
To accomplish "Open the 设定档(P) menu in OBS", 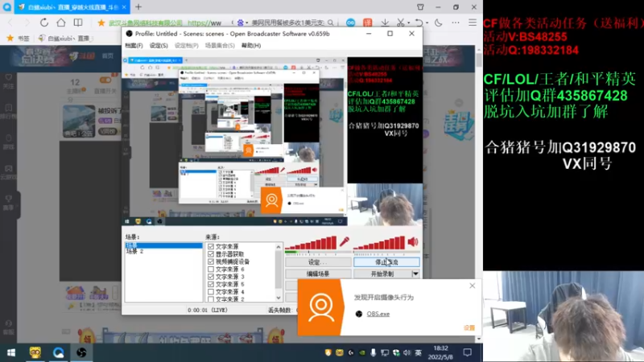I will tap(187, 46).
